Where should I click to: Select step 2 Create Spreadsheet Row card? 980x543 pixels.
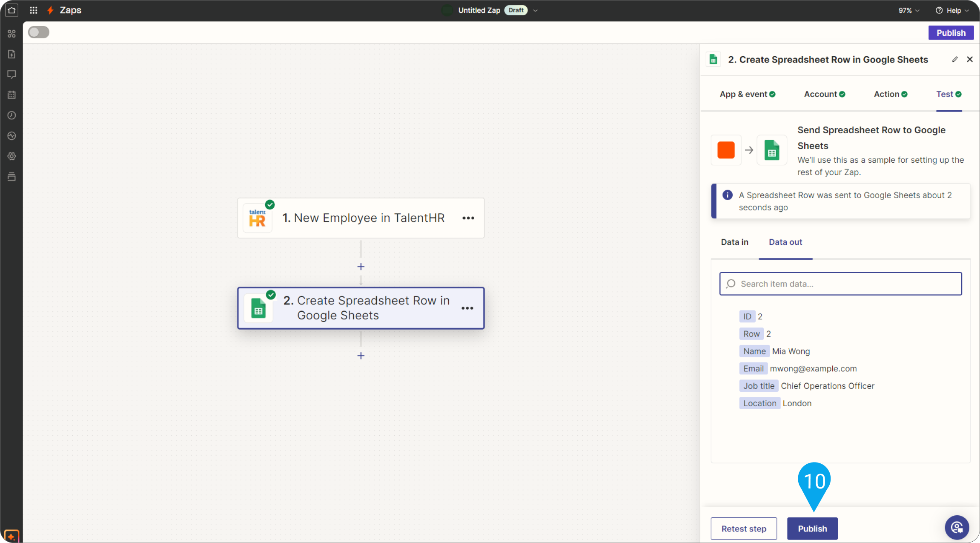coord(361,308)
